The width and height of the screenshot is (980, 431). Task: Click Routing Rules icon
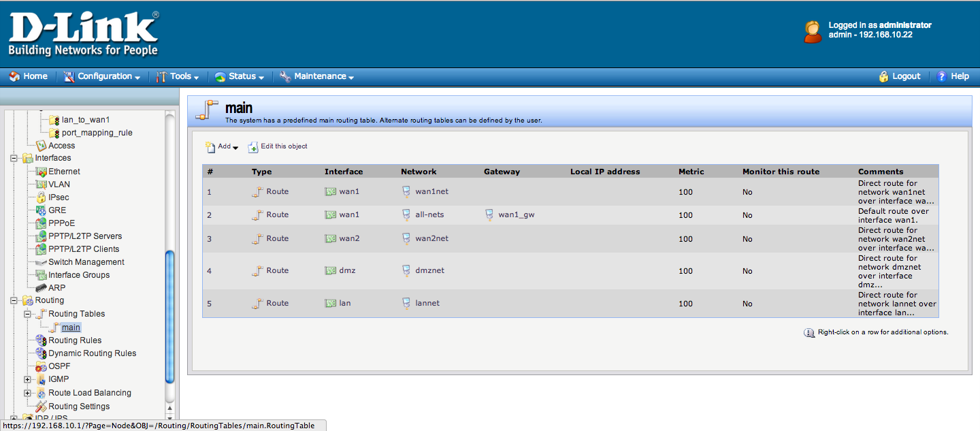[x=41, y=340]
